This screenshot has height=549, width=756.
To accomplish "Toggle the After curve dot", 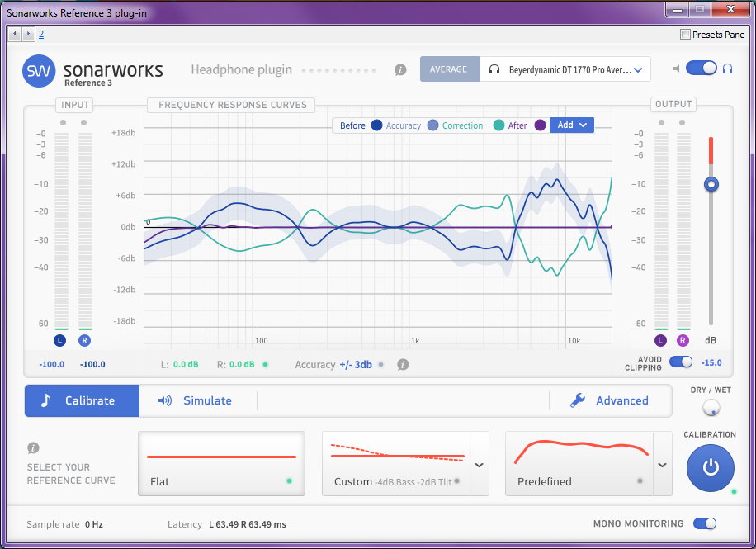I will pyautogui.click(x=540, y=125).
